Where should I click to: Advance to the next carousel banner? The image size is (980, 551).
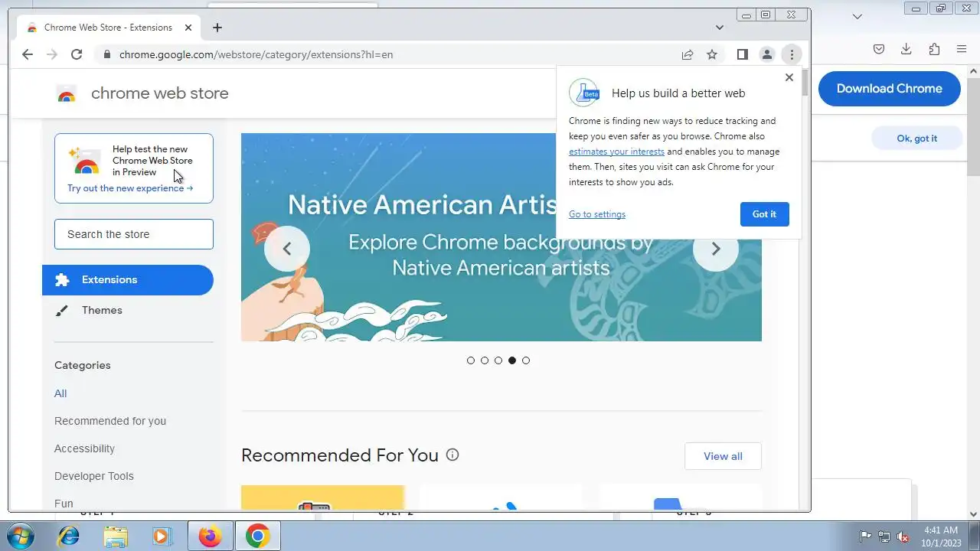pyautogui.click(x=716, y=249)
